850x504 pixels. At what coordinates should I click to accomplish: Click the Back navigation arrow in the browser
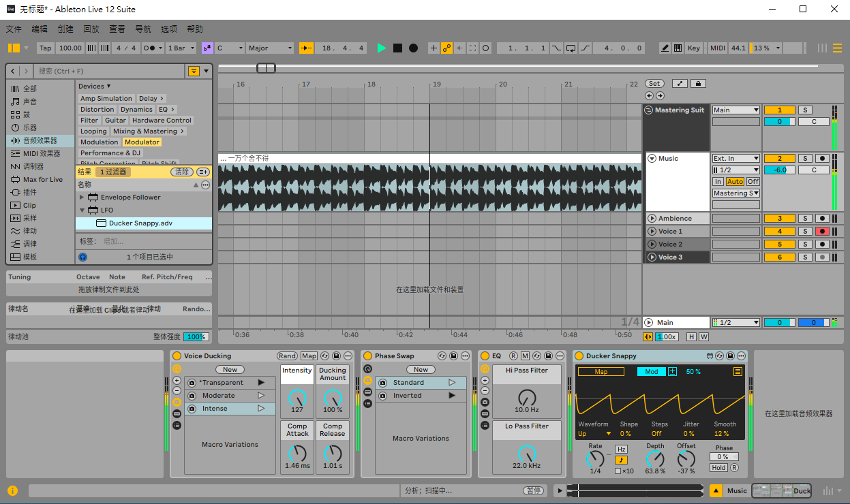pyautogui.click(x=13, y=71)
